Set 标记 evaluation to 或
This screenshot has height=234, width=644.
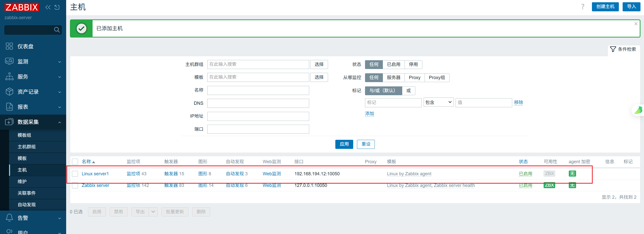pyautogui.click(x=409, y=91)
